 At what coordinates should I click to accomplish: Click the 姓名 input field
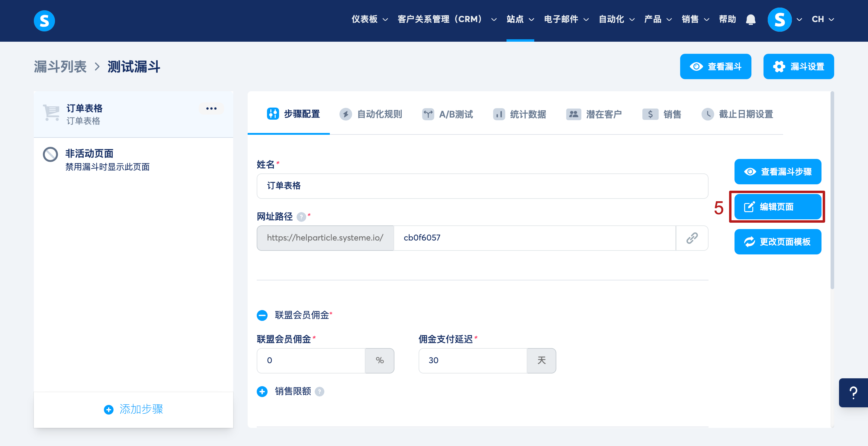click(x=482, y=186)
